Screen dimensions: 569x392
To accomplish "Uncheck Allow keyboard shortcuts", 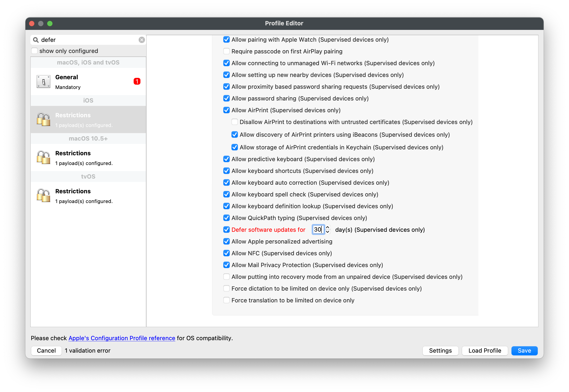I will pyautogui.click(x=226, y=171).
